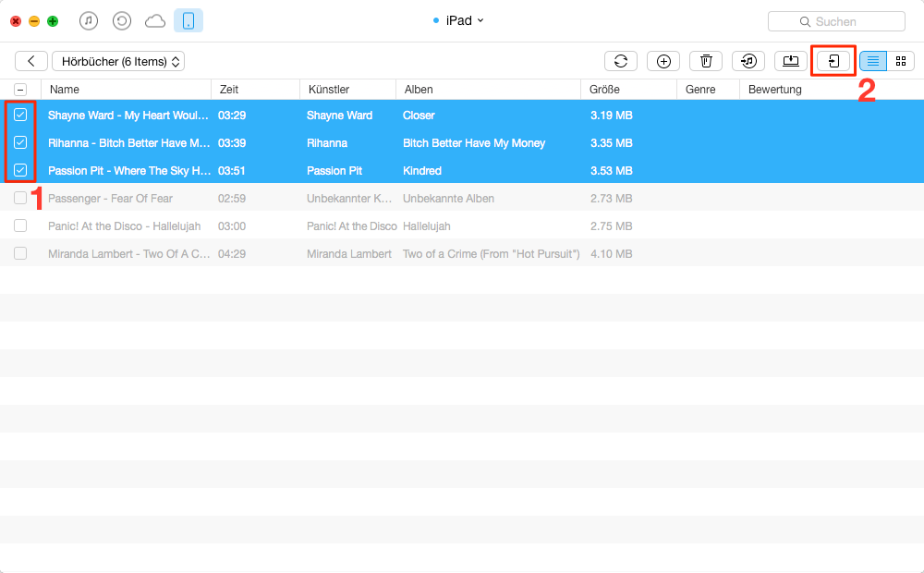
Task: Click the album 'Closer' cell
Action: [419, 116]
